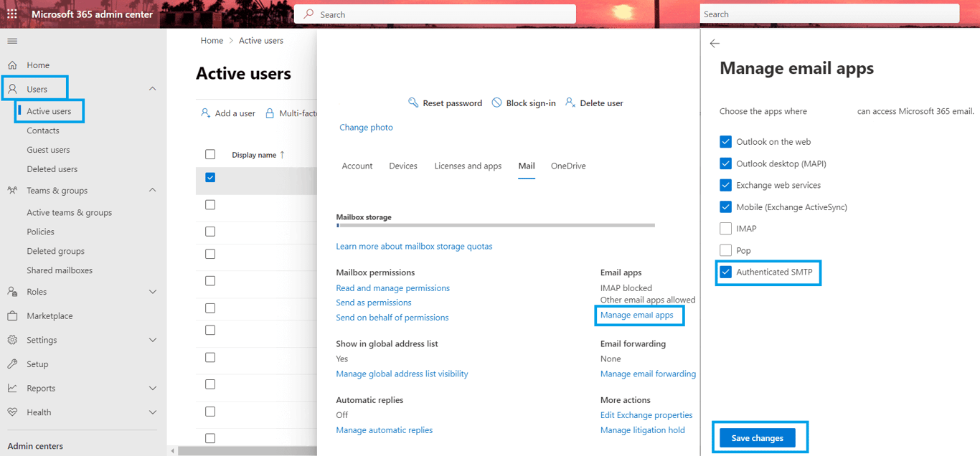Image resolution: width=980 pixels, height=456 pixels.
Task: Click the Users person icon in sidebar
Action: [12, 89]
